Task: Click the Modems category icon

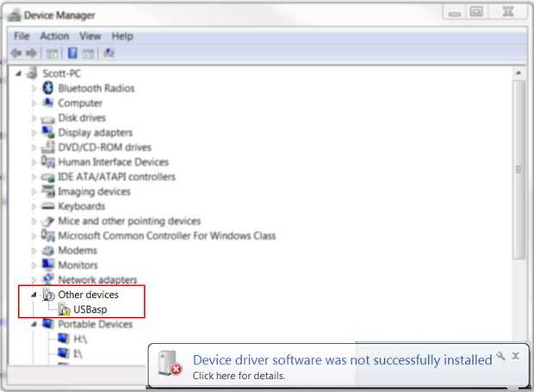Action: pos(48,251)
